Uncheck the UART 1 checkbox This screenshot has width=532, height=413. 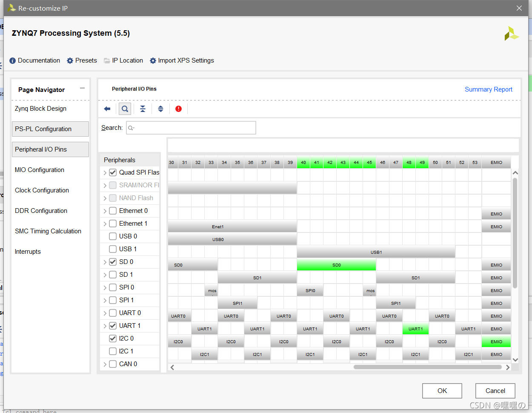coord(113,326)
